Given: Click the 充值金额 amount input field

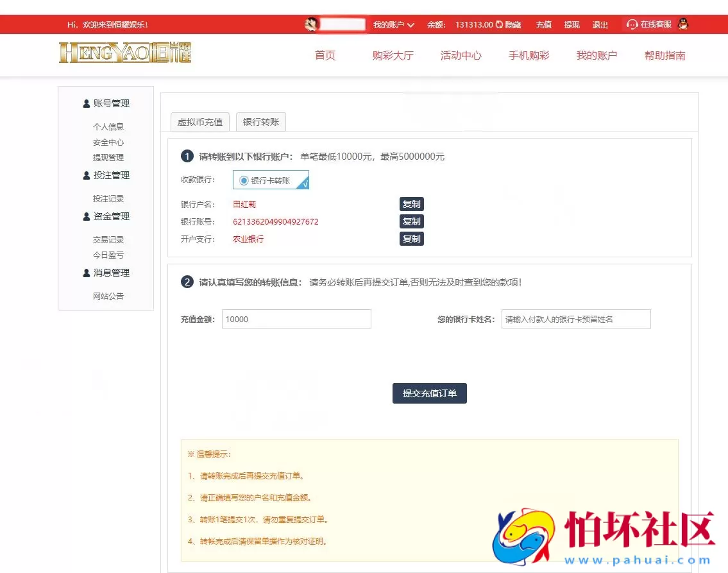Looking at the screenshot, I should tap(296, 319).
